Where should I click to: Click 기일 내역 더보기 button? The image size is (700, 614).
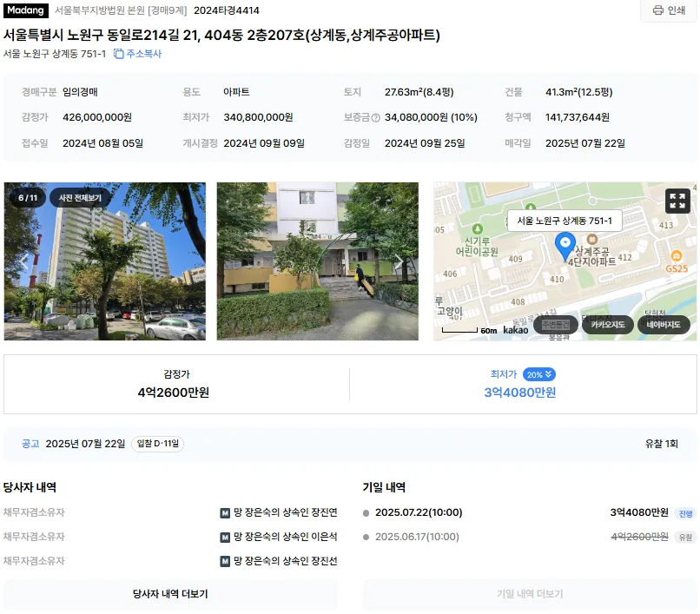click(x=530, y=594)
